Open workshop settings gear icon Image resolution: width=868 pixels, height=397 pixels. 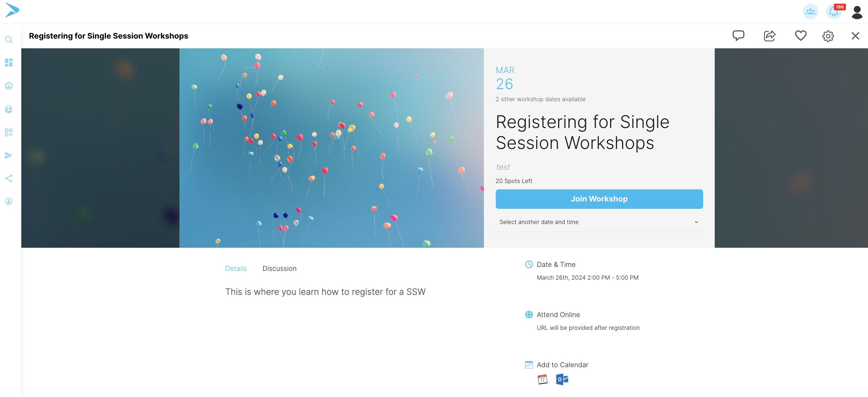tap(828, 36)
